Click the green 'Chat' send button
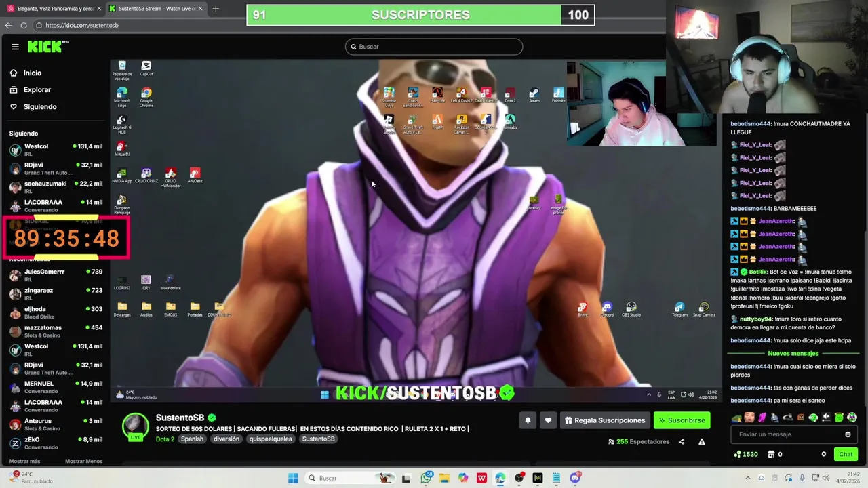This screenshot has height=488, width=868. coord(846,454)
